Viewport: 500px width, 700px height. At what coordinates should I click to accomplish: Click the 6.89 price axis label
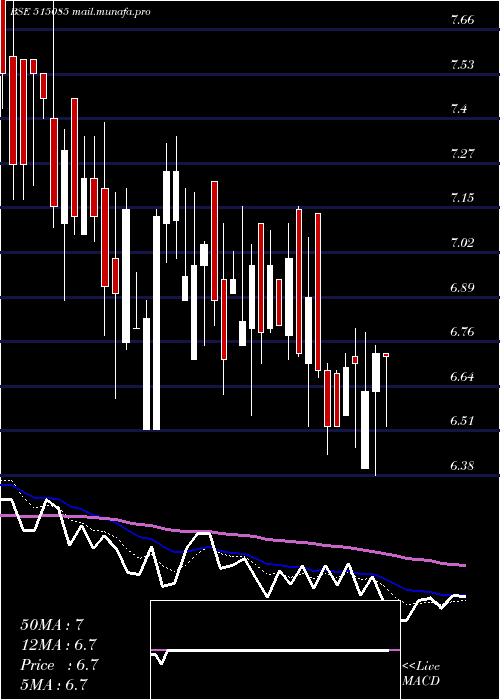pos(463,288)
